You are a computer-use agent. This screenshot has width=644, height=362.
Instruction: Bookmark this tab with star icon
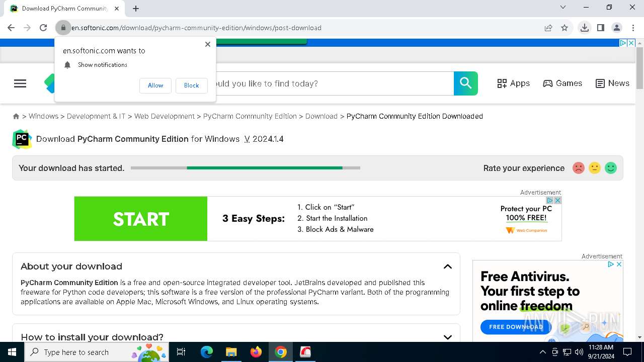(x=565, y=28)
